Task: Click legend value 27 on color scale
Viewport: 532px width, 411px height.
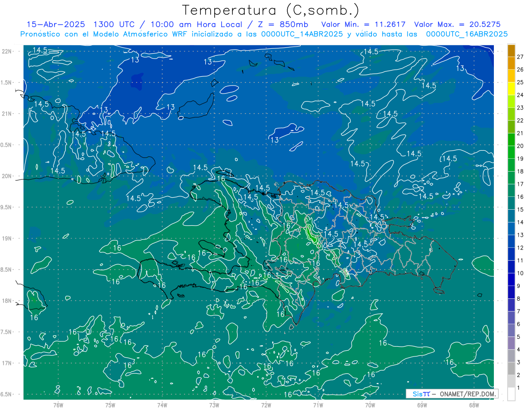Action: click(x=520, y=57)
